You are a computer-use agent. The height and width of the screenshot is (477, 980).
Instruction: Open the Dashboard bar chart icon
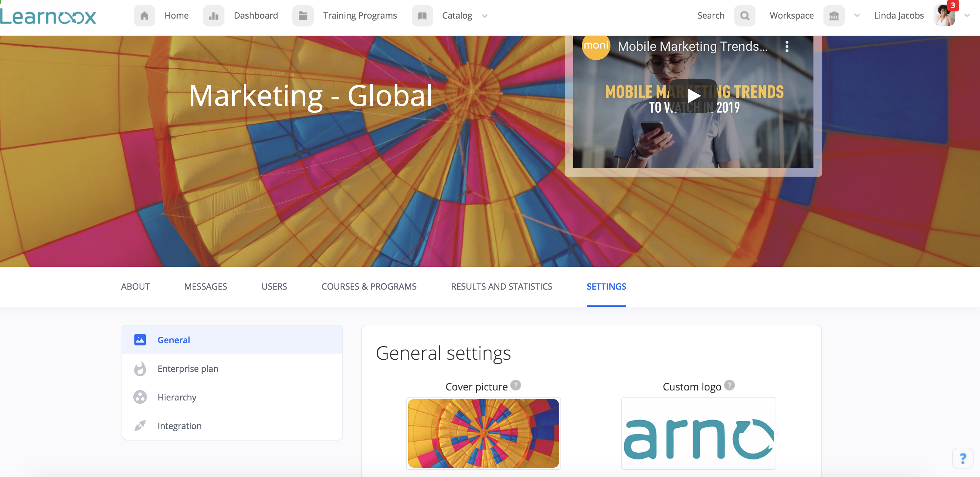coord(213,16)
